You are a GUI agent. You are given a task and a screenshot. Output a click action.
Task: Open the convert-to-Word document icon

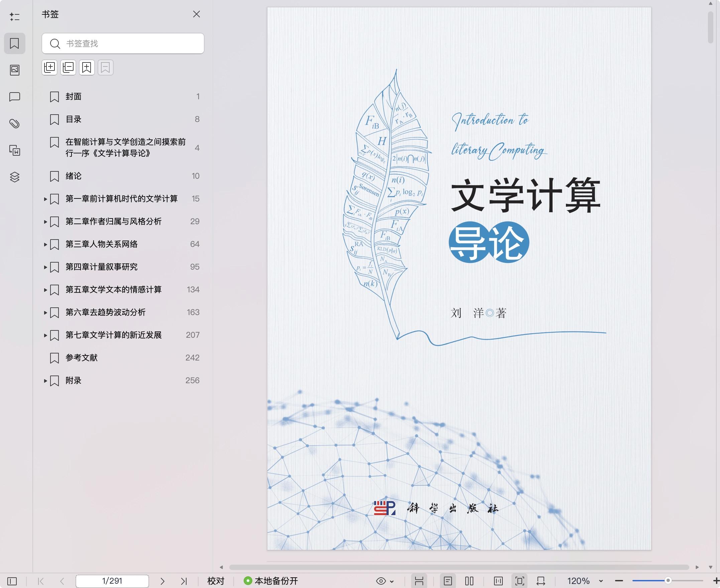point(15,150)
